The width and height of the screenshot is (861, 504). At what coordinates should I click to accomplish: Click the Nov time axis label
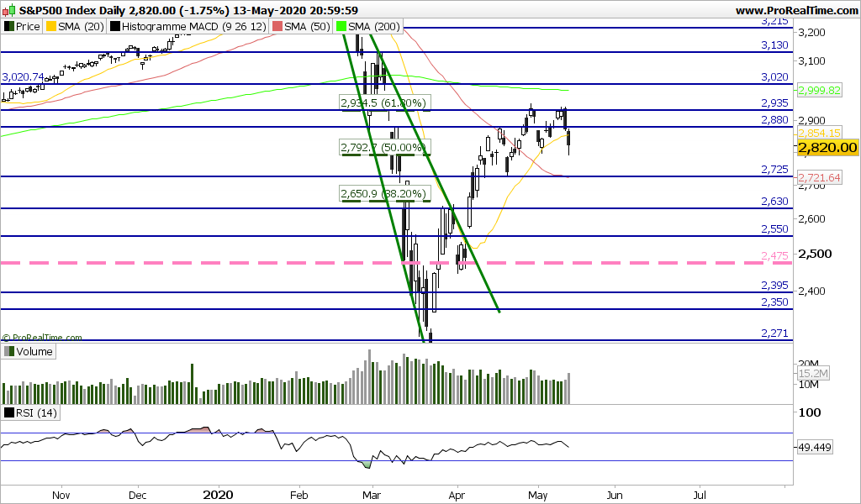pyautogui.click(x=61, y=496)
